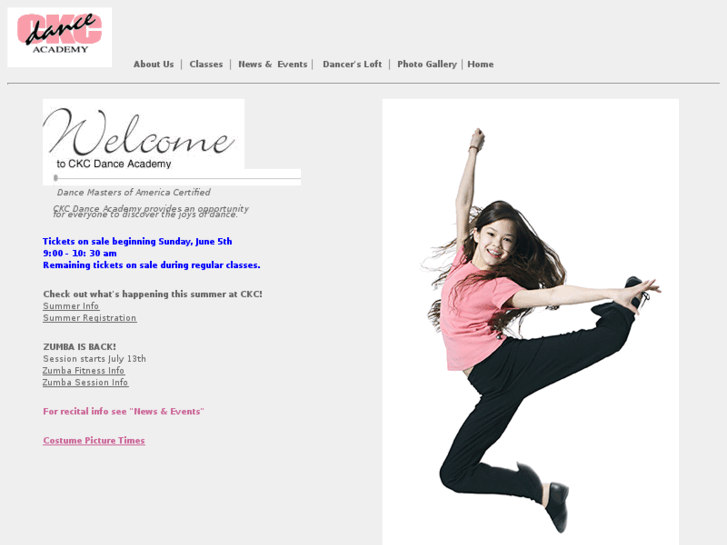Screen dimensions: 727x545
Task: Click the Zumba Session Info link
Action: coord(85,383)
